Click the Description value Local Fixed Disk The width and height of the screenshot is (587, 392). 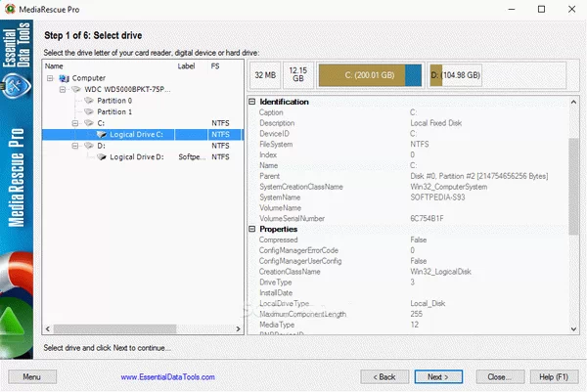(x=435, y=123)
